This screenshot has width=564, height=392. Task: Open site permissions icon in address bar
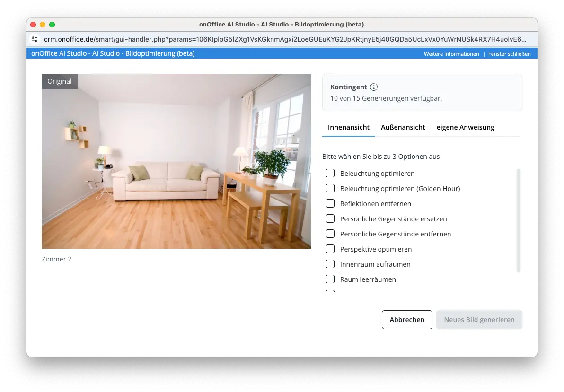tap(34, 40)
